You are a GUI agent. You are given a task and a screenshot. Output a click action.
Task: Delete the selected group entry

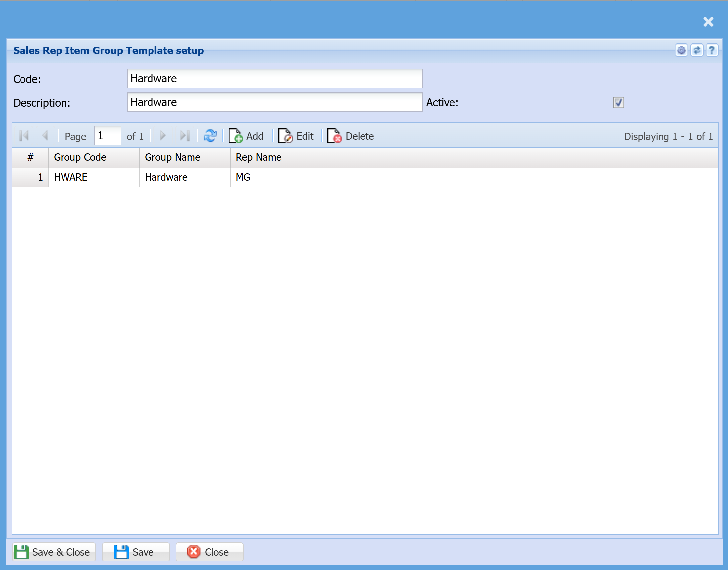(351, 136)
